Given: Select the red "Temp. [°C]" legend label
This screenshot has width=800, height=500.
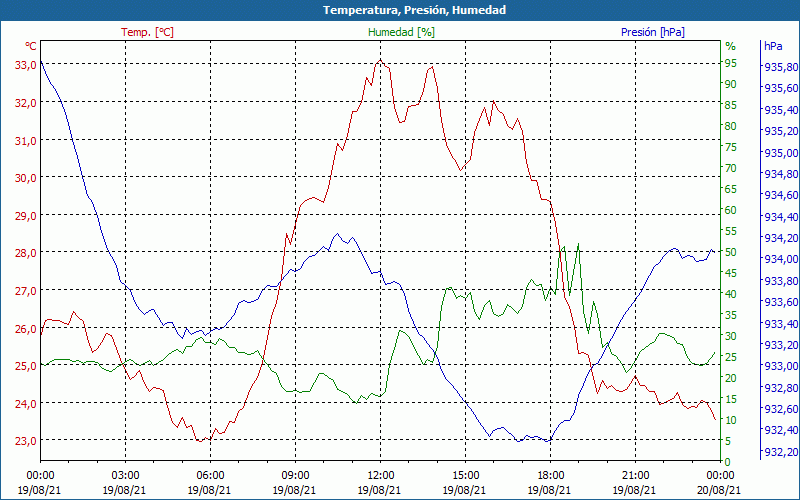Looking at the screenshot, I should (x=147, y=32).
